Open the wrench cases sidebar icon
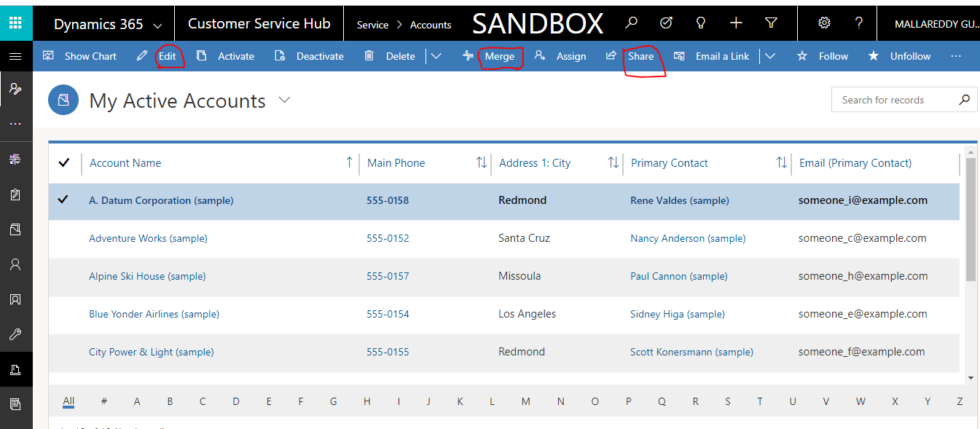Screen dimensions: 980x429 pos(15,334)
